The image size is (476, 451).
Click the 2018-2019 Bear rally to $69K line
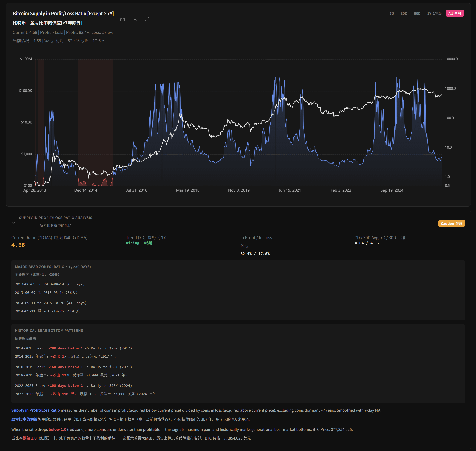click(74, 367)
